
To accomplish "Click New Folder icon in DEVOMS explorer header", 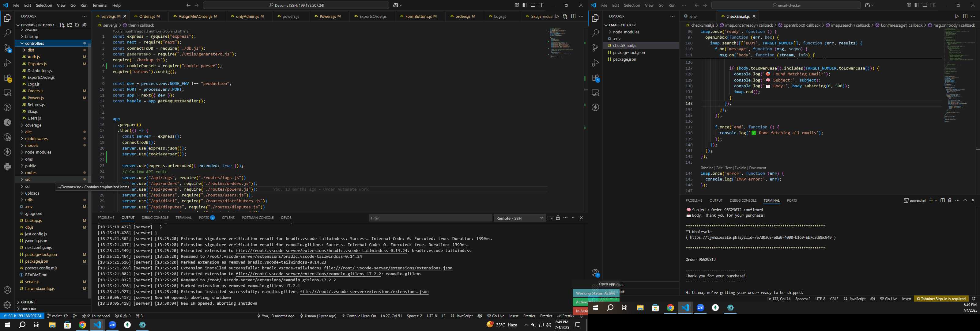I will pos(70,25).
